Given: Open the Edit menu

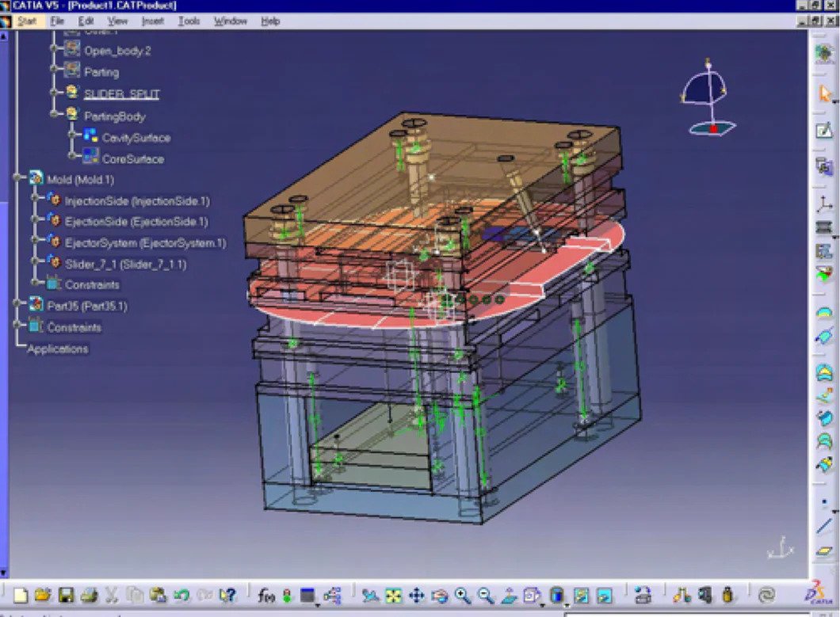Looking at the screenshot, I should (86, 21).
